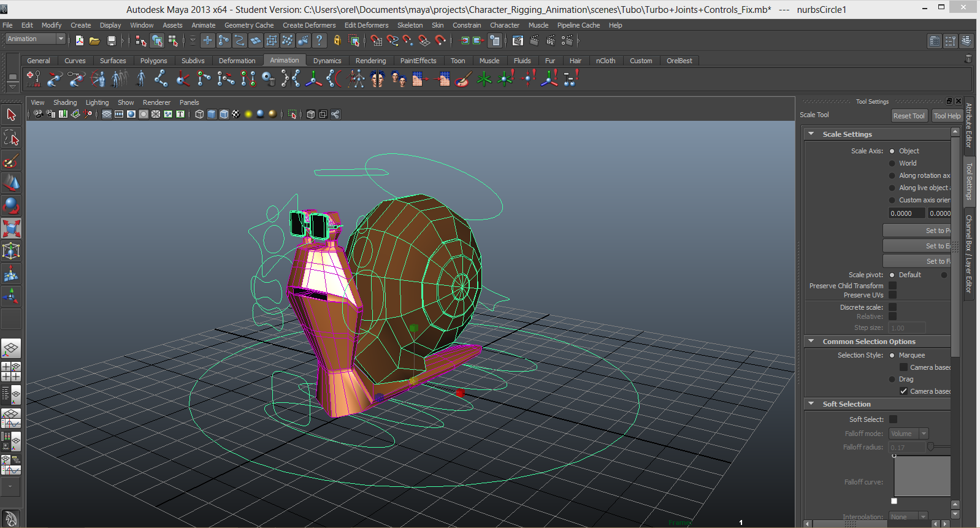Image resolution: width=980 pixels, height=528 pixels.
Task: Click the Paint Skin Weights brush icon
Action: (463, 78)
